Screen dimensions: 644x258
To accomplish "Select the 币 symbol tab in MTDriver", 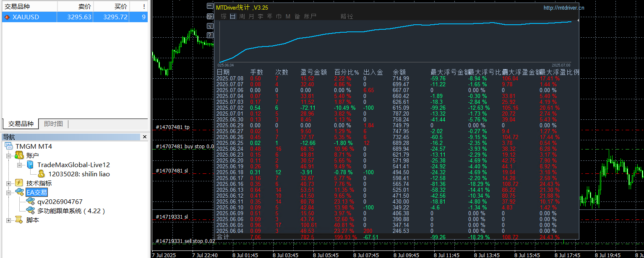I will (279, 16).
